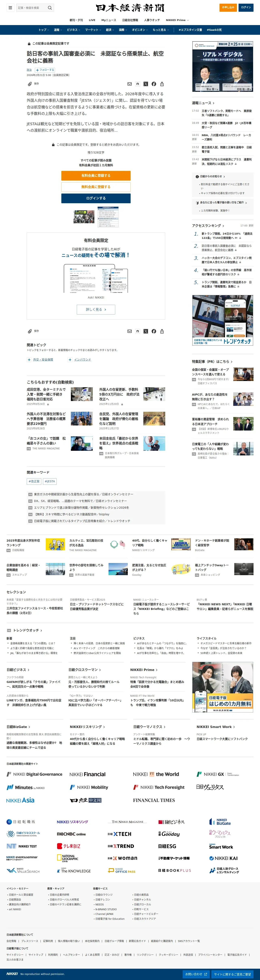Click the blue ログインする button
Viewport: 260px width, 980px height.
(96, 198)
